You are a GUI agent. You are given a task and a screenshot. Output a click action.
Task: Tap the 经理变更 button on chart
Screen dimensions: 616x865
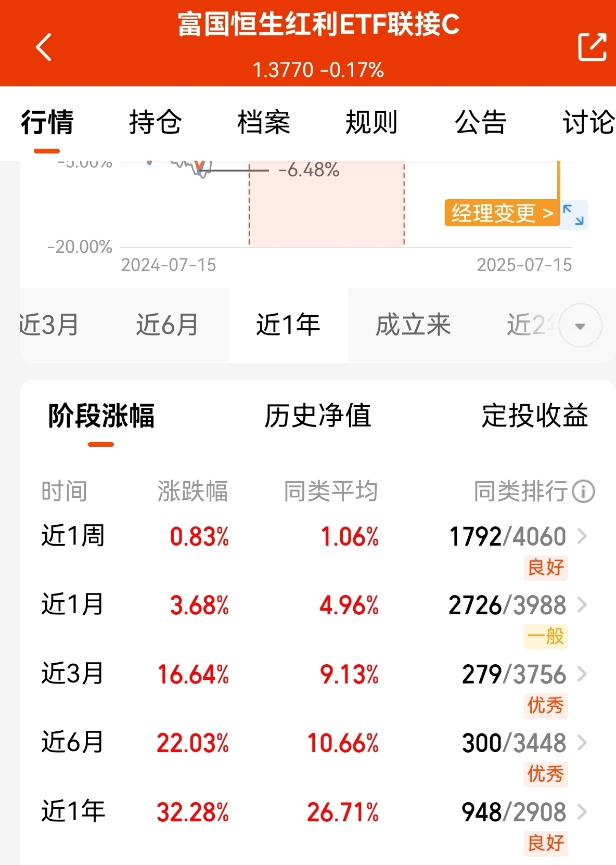[x=502, y=213]
